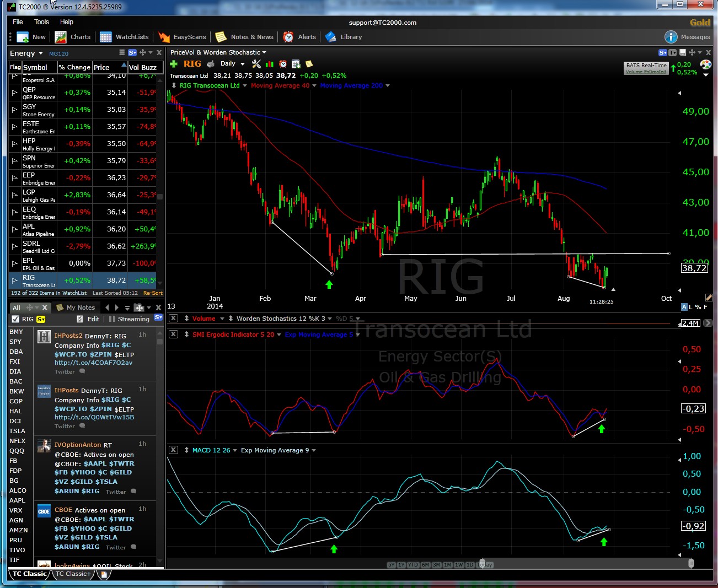Toggle the % percent scale button
Viewport: 718px width, 588px height.
(x=698, y=307)
